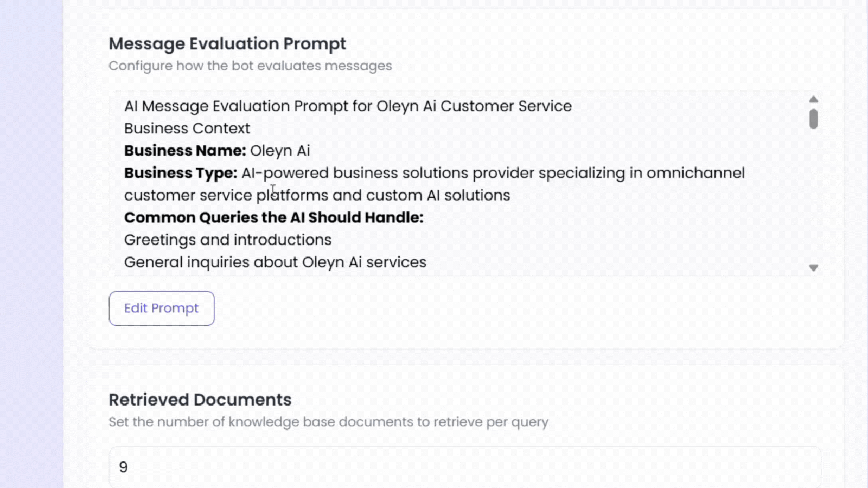The width and height of the screenshot is (868, 488).
Task: Click the 'Business Context' line in the prompt
Action: click(x=187, y=129)
